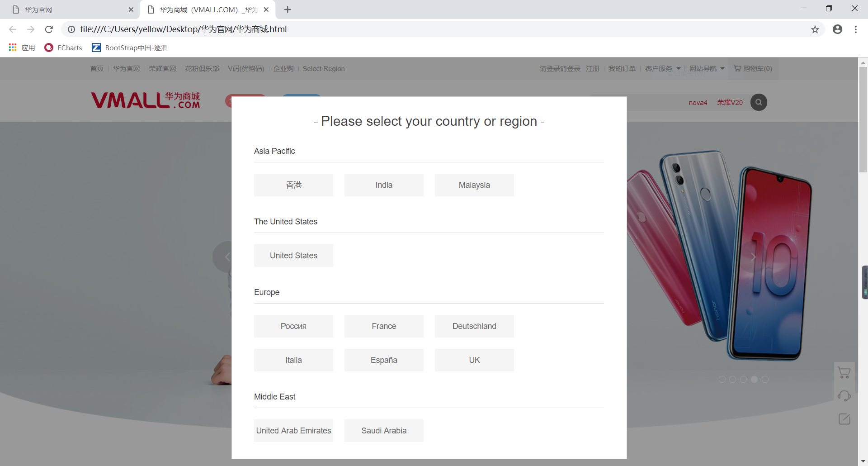Screen dimensions: 868x466
Task: Switch to the 华为商城 VMALL tab
Action: point(208,10)
